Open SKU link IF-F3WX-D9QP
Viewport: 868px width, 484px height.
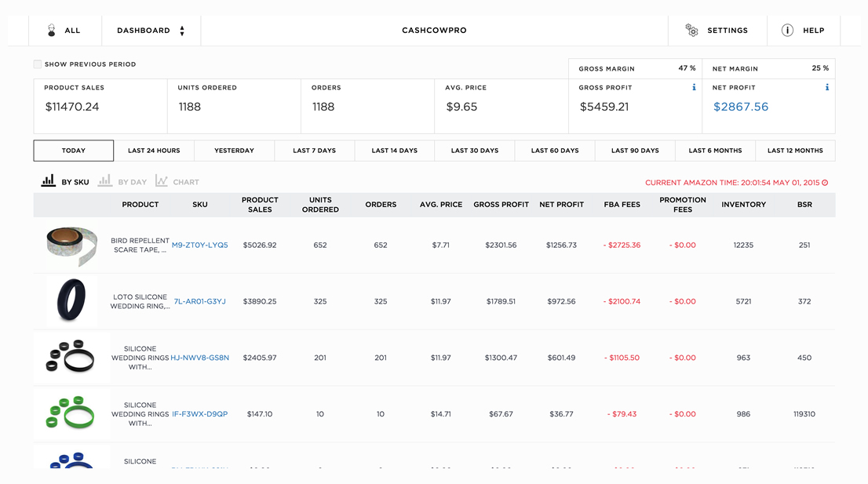pyautogui.click(x=200, y=413)
